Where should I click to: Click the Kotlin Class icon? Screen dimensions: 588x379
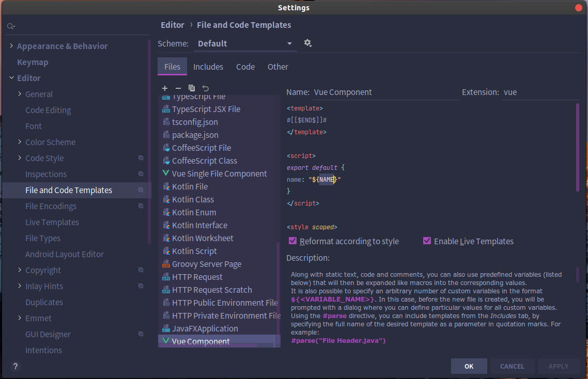(x=166, y=199)
